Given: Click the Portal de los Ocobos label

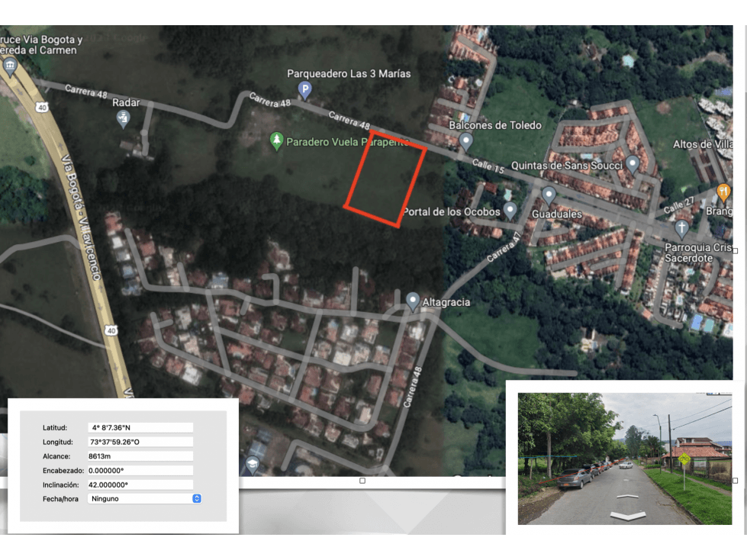Looking at the screenshot, I should [452, 212].
